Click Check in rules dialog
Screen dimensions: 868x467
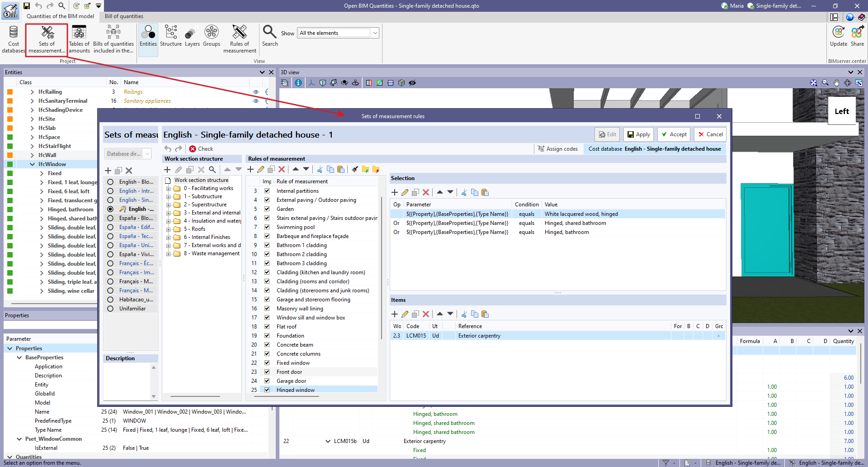point(201,149)
